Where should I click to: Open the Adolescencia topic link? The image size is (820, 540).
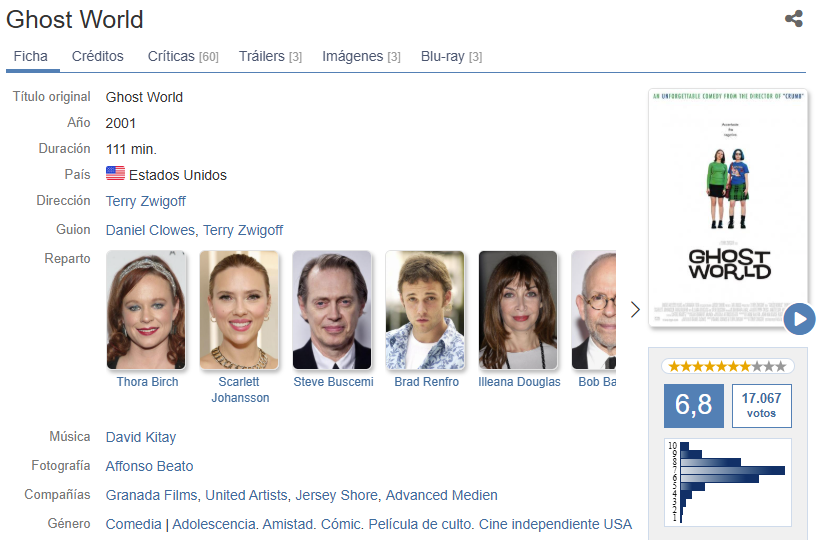(x=213, y=524)
